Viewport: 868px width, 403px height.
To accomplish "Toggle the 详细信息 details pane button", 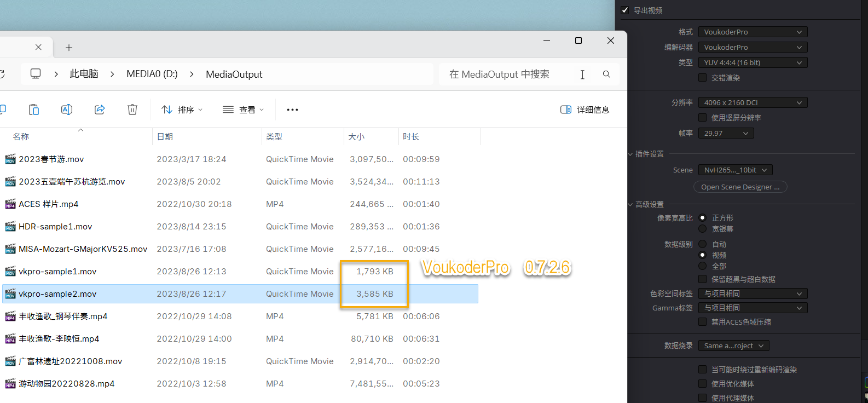I will pyautogui.click(x=585, y=110).
